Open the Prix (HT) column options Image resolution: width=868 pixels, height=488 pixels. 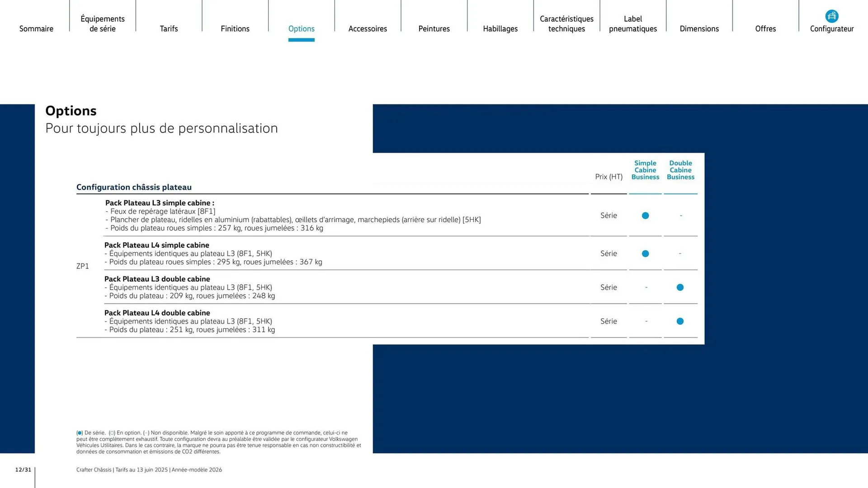(x=609, y=177)
